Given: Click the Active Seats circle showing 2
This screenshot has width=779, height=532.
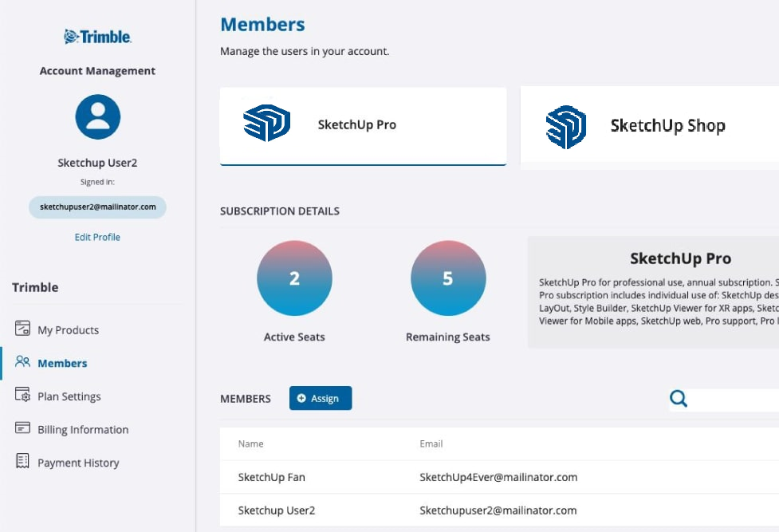Looking at the screenshot, I should pos(294,278).
